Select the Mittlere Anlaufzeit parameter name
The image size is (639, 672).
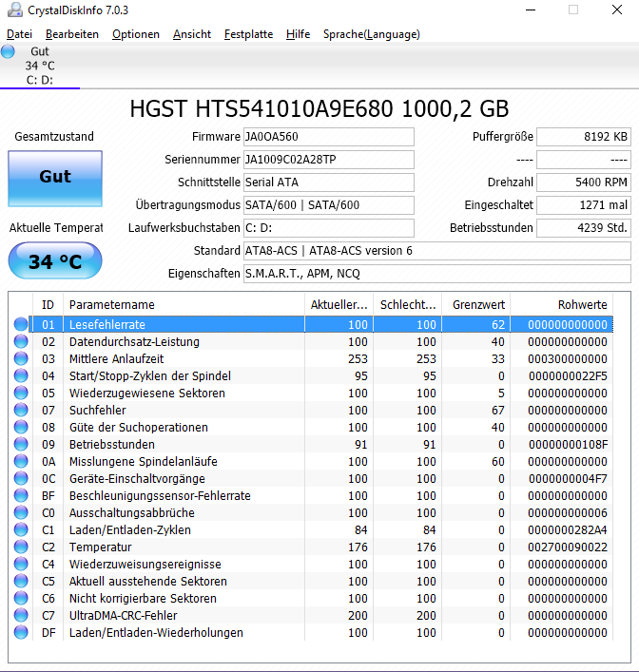(x=116, y=358)
